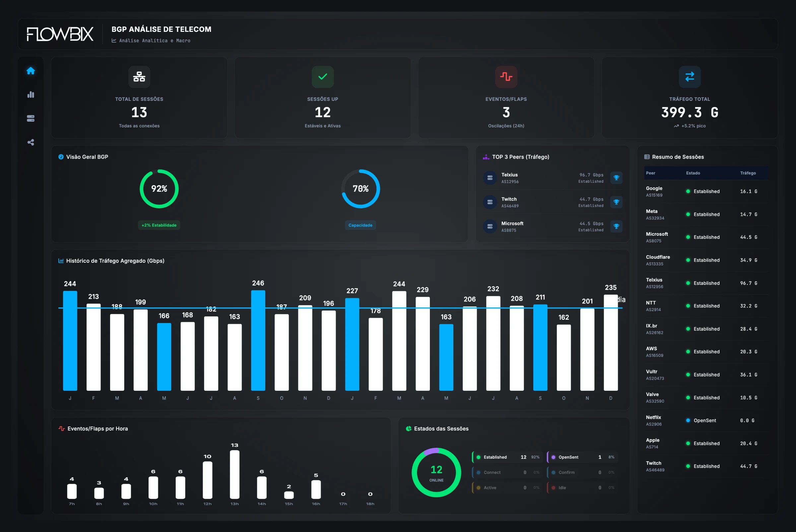Click the Tráfego Total arrows icon
The width and height of the screenshot is (796, 532).
[x=690, y=77]
